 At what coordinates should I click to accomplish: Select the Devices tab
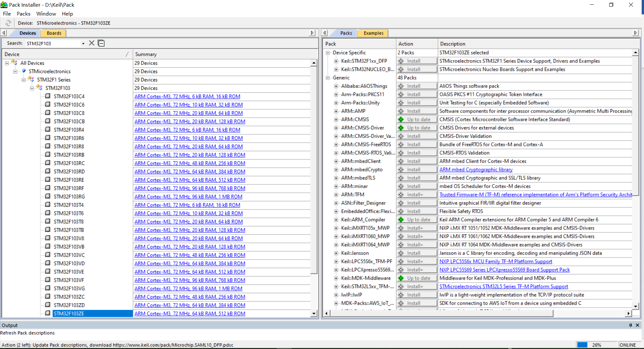27,33
